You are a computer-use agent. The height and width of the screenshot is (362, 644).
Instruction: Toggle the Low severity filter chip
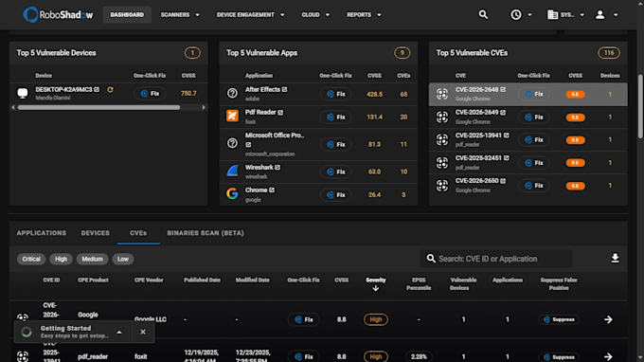click(x=123, y=259)
